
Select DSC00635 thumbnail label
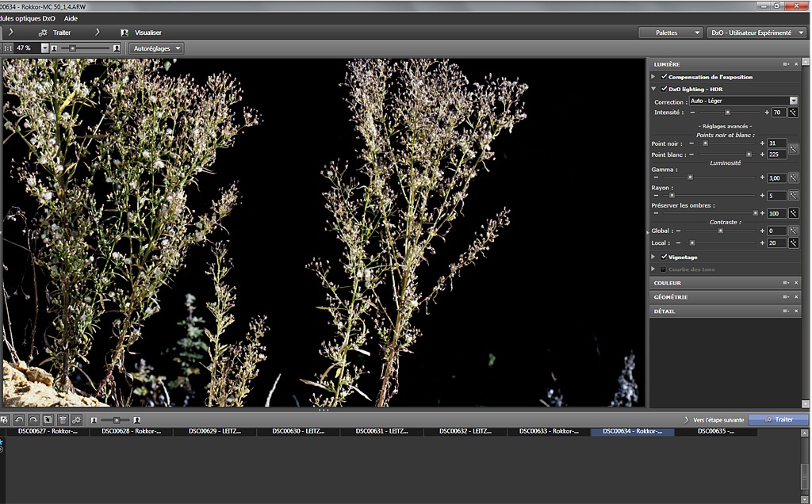pyautogui.click(x=716, y=431)
